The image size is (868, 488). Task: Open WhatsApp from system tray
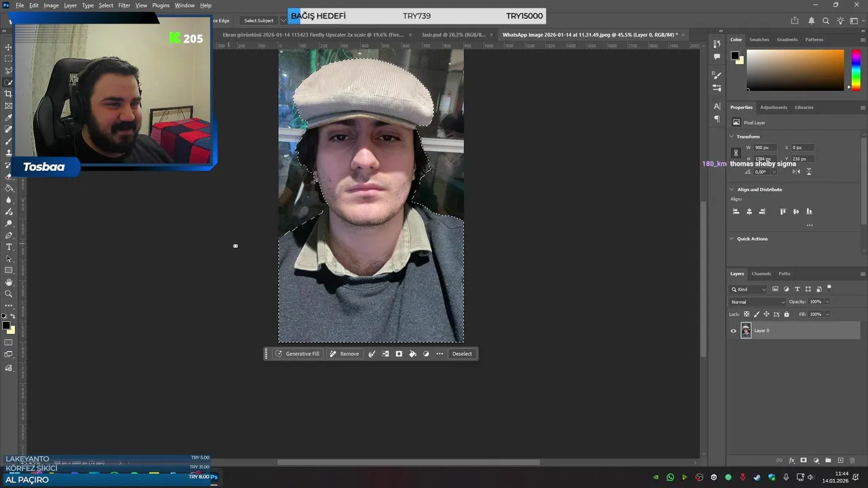click(670, 477)
